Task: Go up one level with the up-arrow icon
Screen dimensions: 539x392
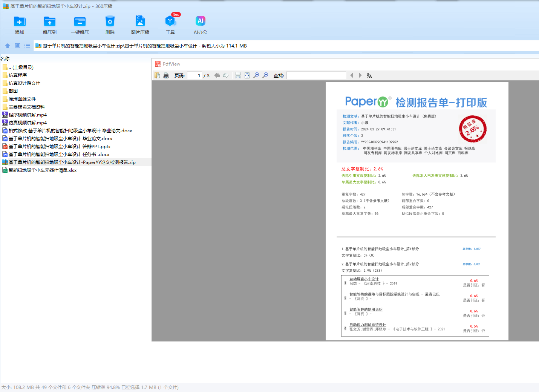Action: 8,46
